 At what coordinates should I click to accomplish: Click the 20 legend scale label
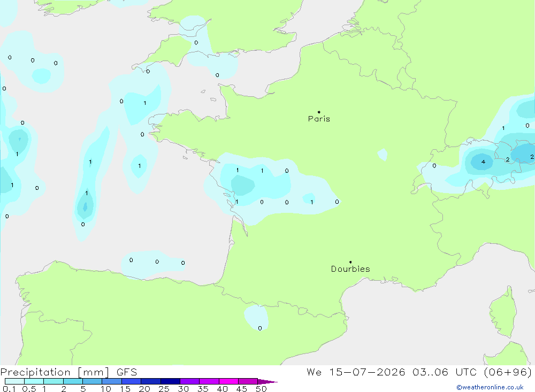144,389
